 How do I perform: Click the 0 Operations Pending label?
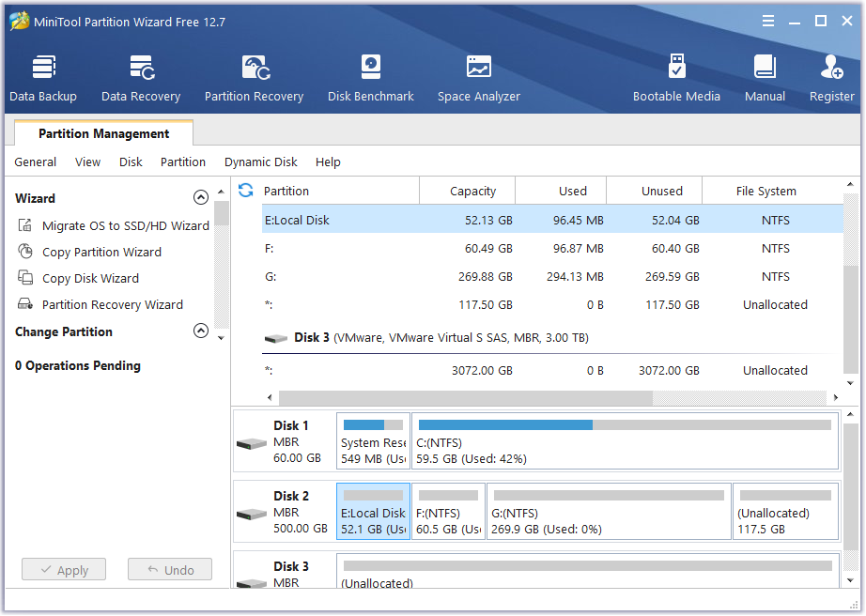[x=78, y=365]
